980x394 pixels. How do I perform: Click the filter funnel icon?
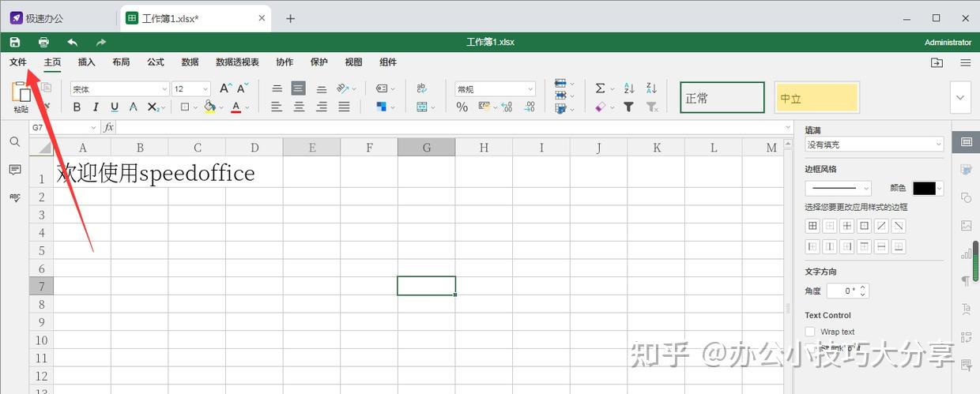click(x=629, y=107)
